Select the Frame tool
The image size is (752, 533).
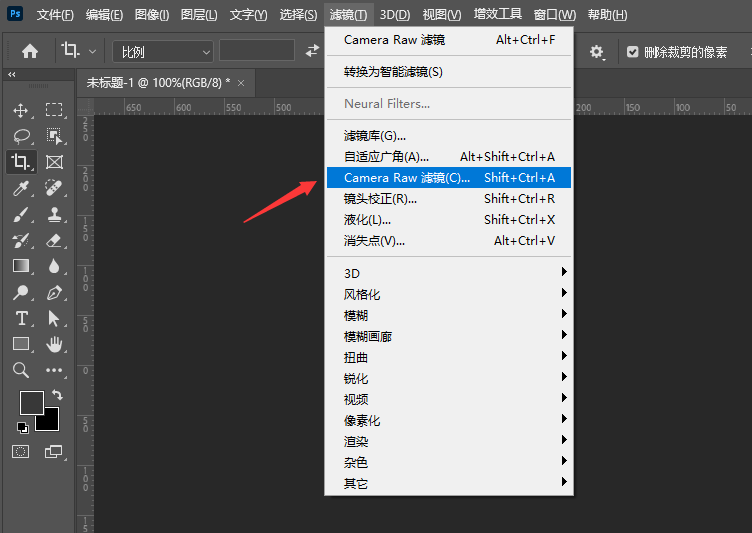(54, 162)
